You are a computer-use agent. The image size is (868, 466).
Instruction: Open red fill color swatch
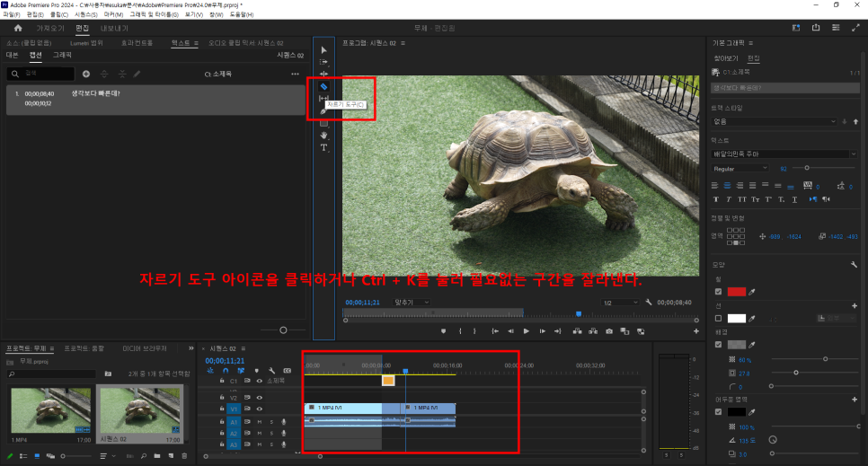tap(736, 292)
